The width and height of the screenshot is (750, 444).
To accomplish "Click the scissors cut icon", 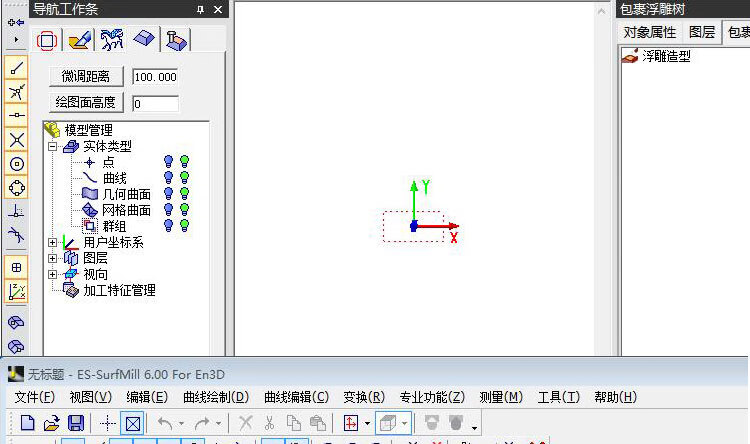I will (x=269, y=423).
